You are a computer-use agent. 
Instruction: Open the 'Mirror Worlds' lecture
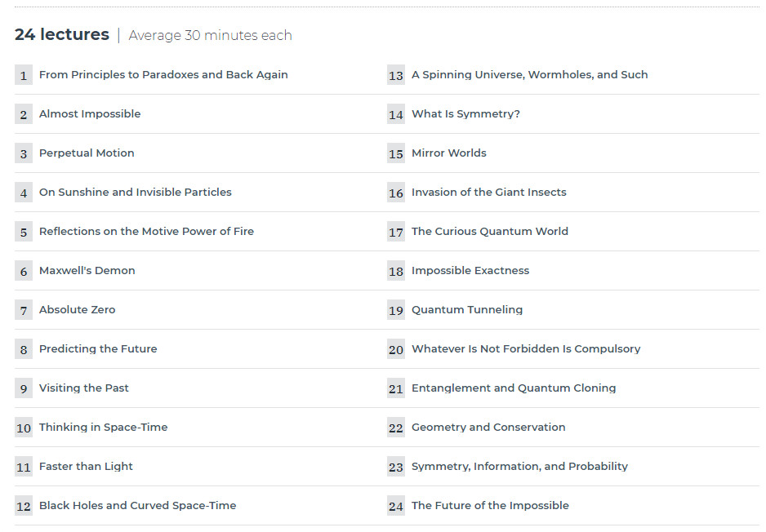(449, 153)
